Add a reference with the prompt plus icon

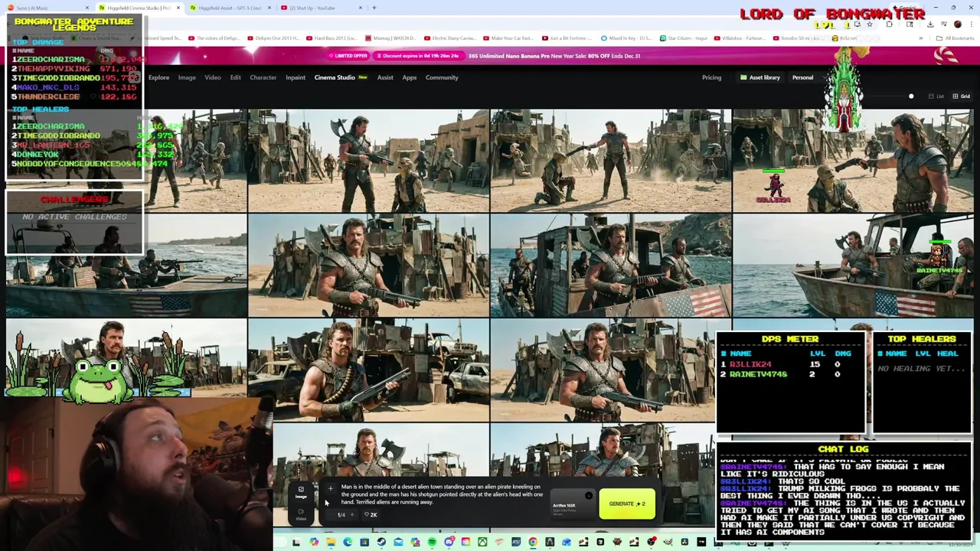click(x=330, y=489)
